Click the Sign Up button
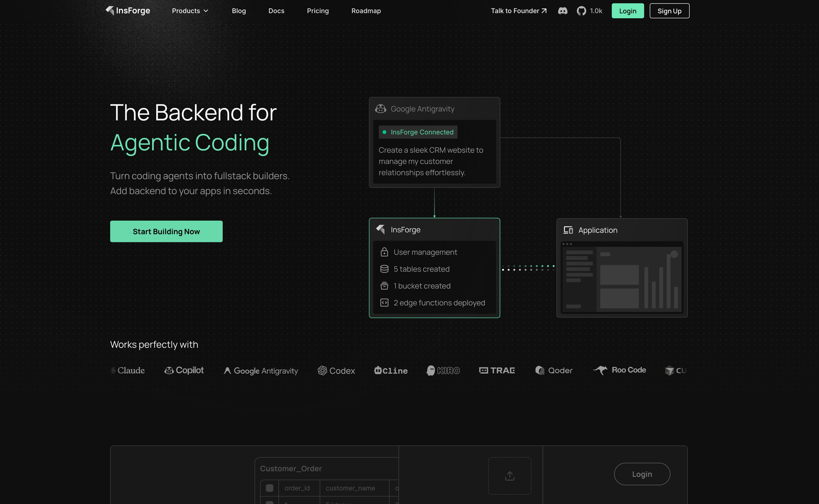Screen dimensions: 819x504 pos(669,11)
